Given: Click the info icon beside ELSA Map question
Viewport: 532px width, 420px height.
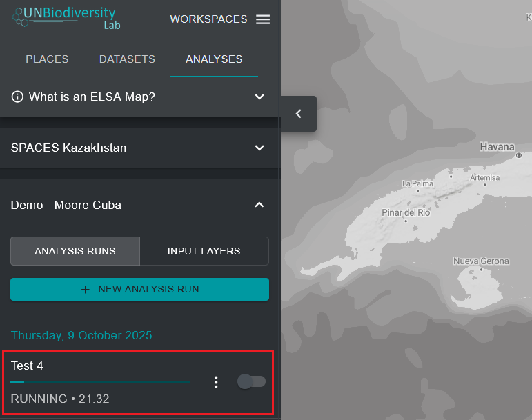Looking at the screenshot, I should (17, 97).
